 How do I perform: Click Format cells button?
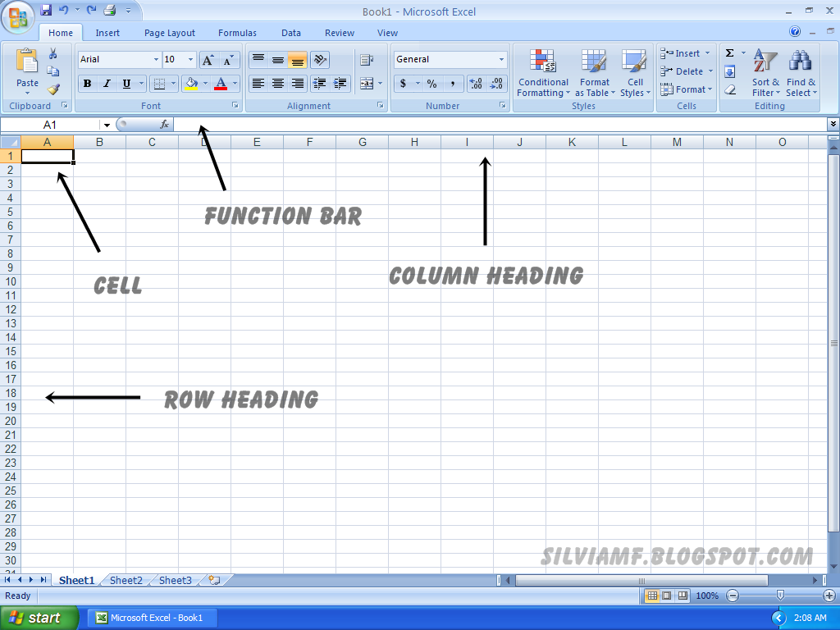click(x=687, y=89)
